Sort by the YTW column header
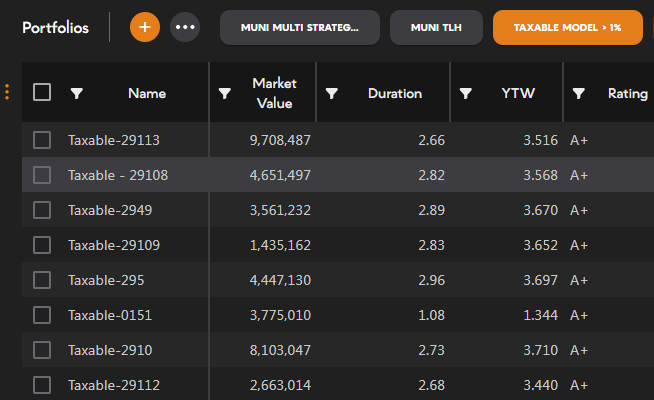The height and width of the screenshot is (400, 654). tap(518, 93)
